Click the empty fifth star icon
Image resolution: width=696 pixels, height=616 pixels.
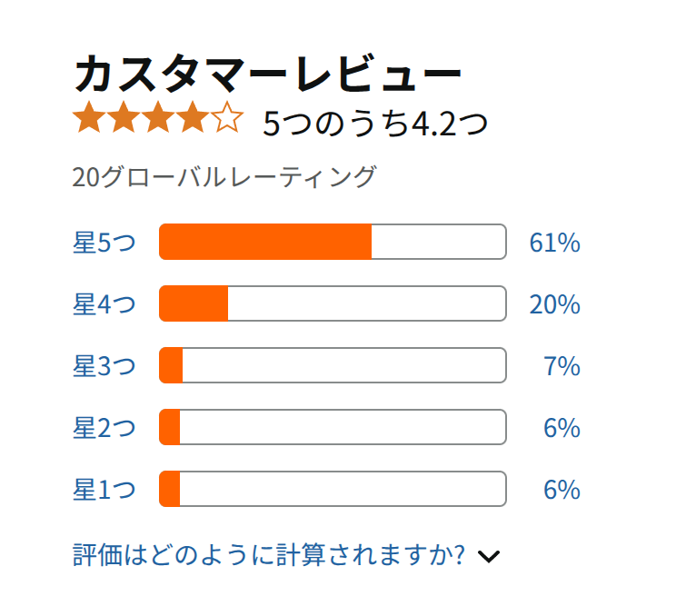point(227,117)
